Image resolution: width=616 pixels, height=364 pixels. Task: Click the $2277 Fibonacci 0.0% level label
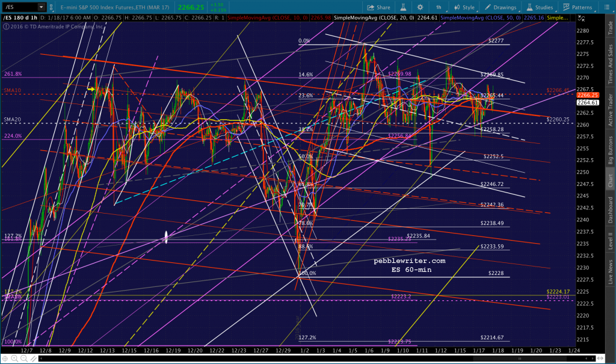(x=496, y=40)
